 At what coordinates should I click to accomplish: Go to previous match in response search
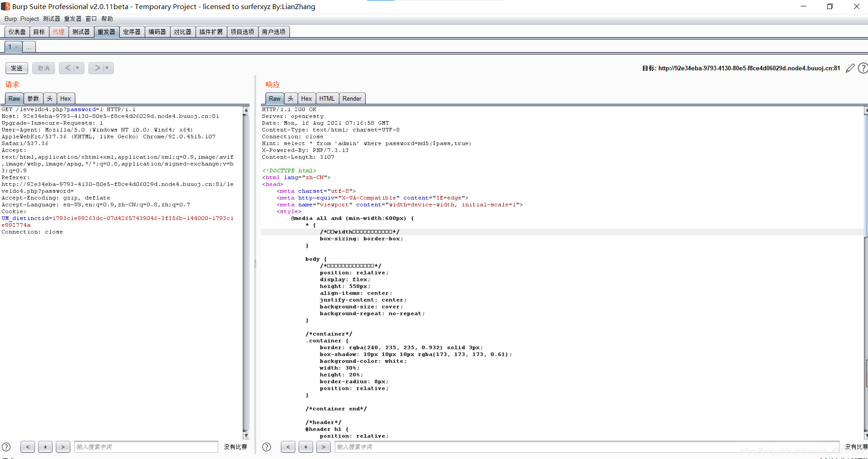click(x=288, y=447)
